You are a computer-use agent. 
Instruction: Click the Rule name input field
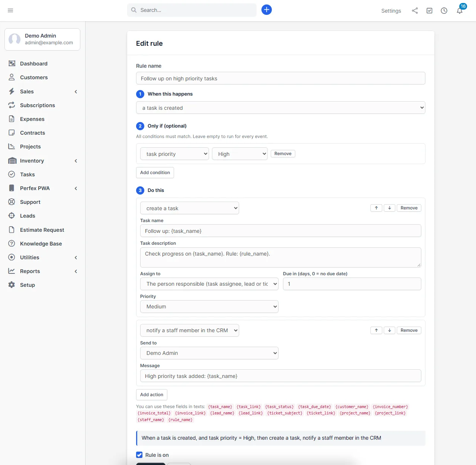tap(281, 78)
